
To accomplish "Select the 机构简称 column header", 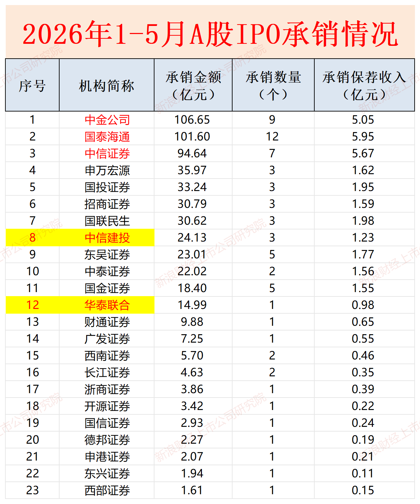I will 107,85.
